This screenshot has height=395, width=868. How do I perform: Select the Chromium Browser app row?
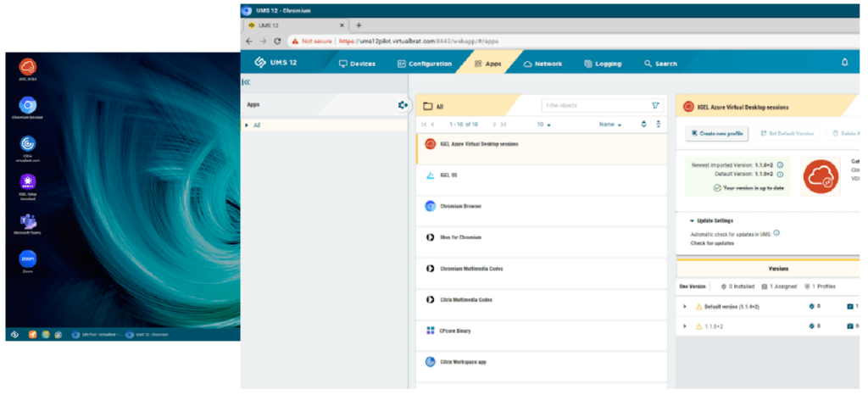coord(542,211)
